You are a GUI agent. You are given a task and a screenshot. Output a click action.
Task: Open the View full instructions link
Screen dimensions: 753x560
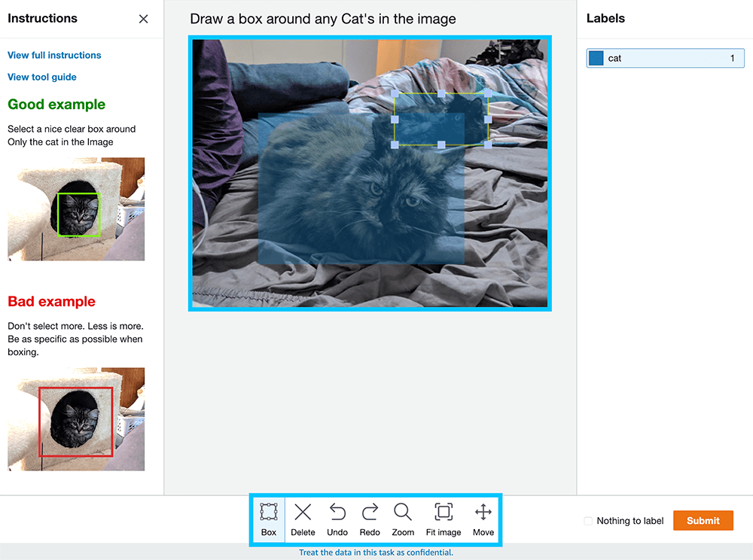tap(54, 55)
